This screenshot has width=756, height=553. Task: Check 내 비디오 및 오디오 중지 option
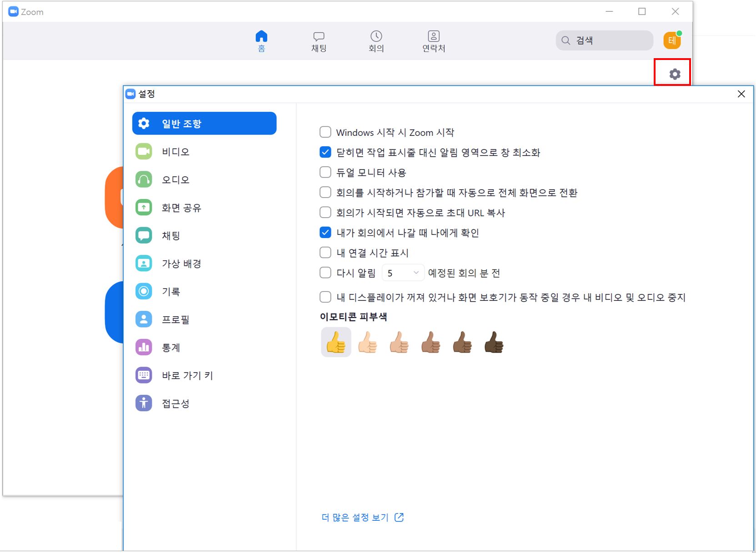point(325,297)
